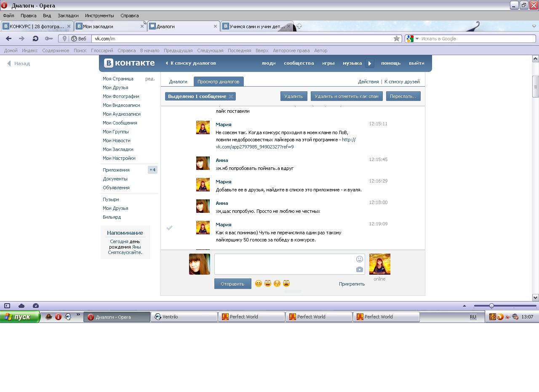The image size is (539, 392).
Task: Open the VKontakte logo home link
Action: click(129, 63)
